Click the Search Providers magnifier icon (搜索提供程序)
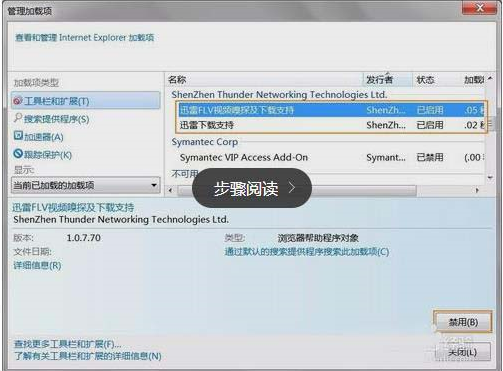This screenshot has width=503, height=371. (18, 118)
